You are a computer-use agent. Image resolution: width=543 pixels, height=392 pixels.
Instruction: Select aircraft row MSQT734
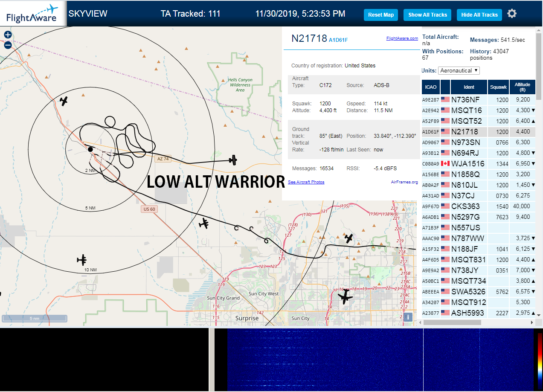pos(478,281)
